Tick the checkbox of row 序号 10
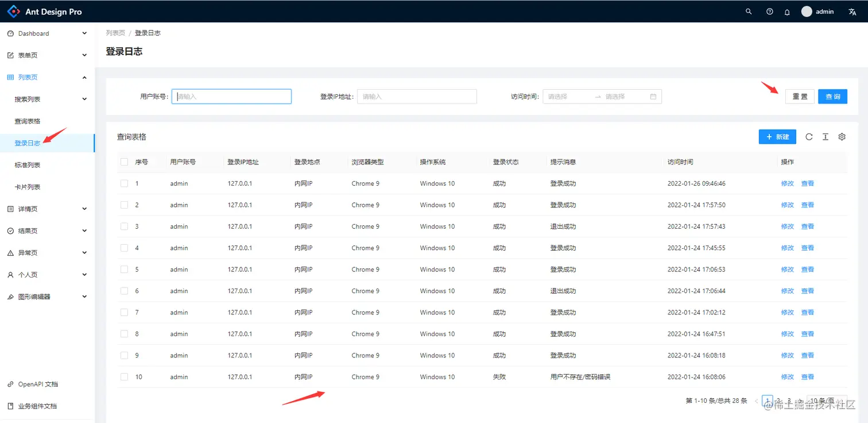The width and height of the screenshot is (868, 423). [124, 377]
